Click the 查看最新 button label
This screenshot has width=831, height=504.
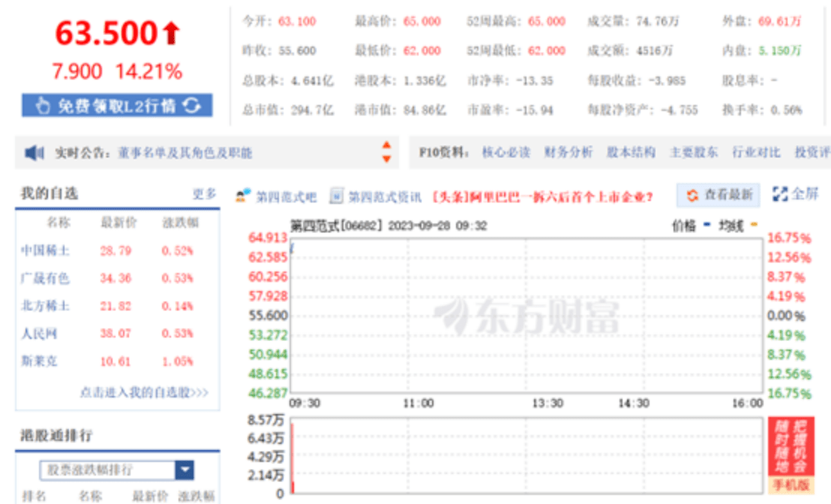(x=728, y=195)
